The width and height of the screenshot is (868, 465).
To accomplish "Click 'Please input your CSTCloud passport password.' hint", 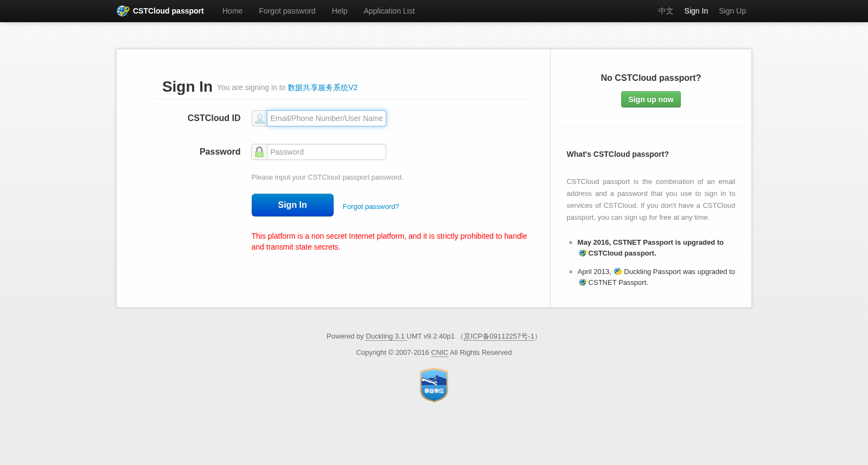I will click(328, 177).
